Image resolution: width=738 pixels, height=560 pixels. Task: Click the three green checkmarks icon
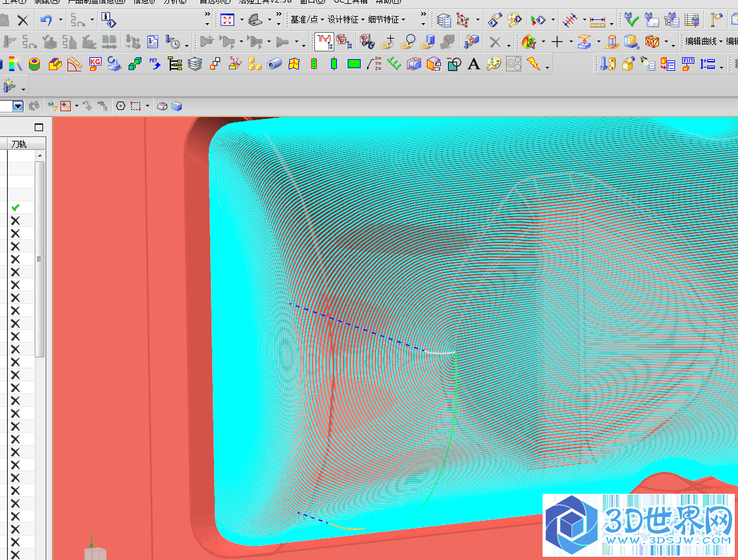pyautogui.click(x=393, y=64)
